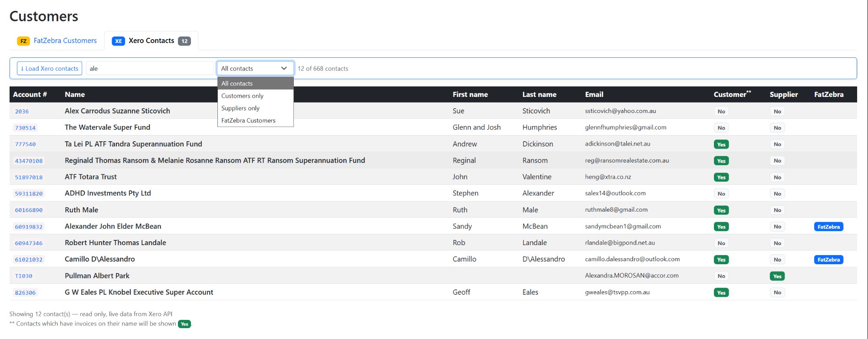This screenshot has height=339, width=868.
Task: Click the Customer** column header
Action: tap(732, 94)
